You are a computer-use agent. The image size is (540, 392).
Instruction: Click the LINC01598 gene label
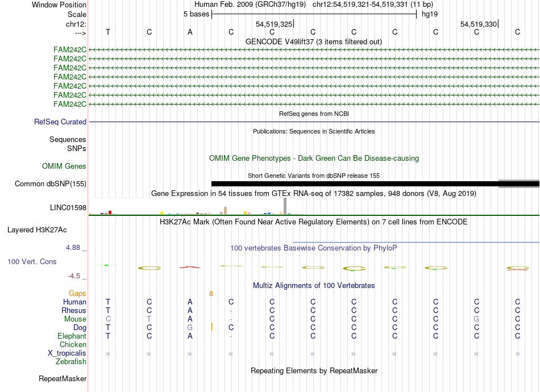(x=68, y=207)
